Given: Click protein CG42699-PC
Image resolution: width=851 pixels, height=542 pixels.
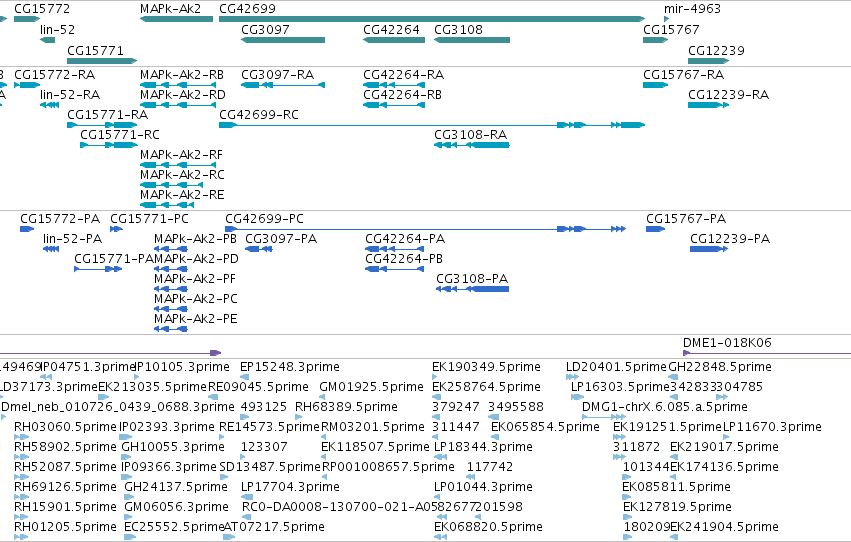Looking at the screenshot, I should (x=426, y=229).
